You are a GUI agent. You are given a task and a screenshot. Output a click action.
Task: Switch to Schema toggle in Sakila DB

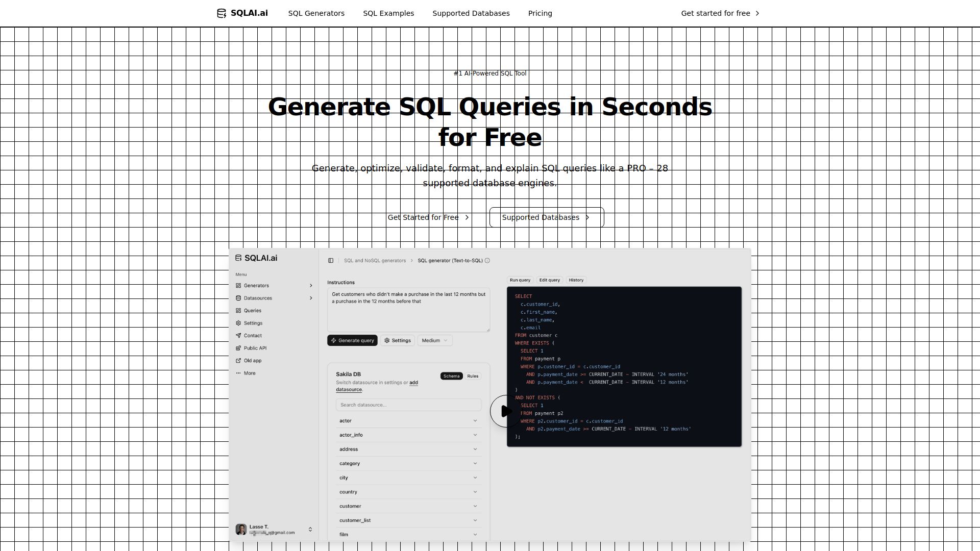pos(451,377)
